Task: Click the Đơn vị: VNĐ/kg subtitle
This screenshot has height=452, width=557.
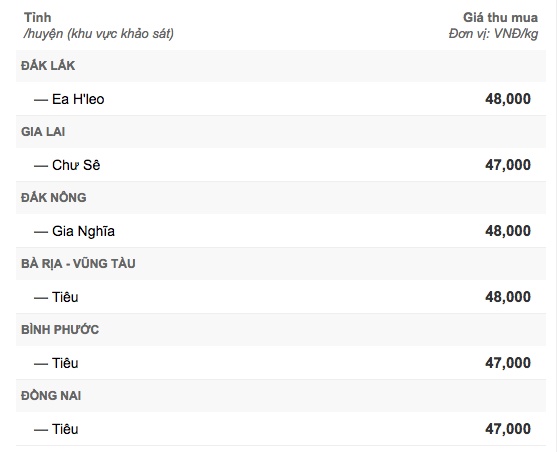Action: click(493, 34)
